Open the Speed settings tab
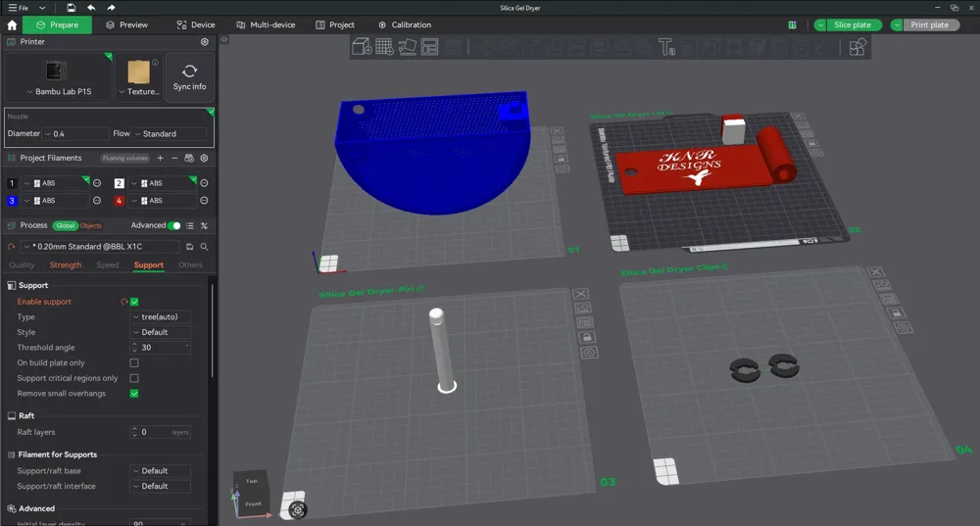This screenshot has height=526, width=980. [x=108, y=264]
